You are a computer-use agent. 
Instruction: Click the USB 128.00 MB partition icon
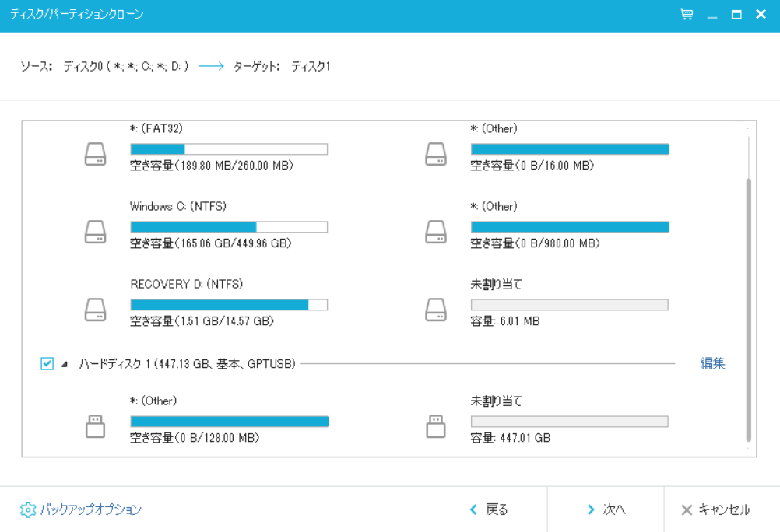click(x=95, y=426)
